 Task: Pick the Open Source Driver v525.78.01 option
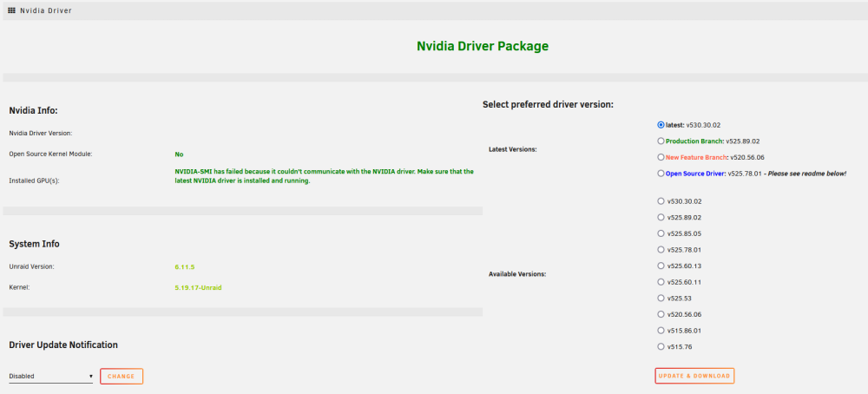(x=661, y=174)
